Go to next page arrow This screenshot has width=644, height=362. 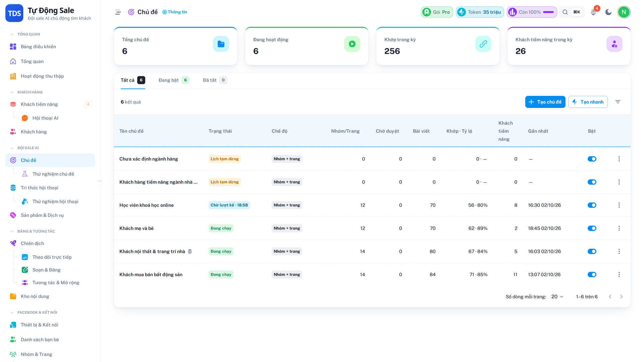pos(622,297)
